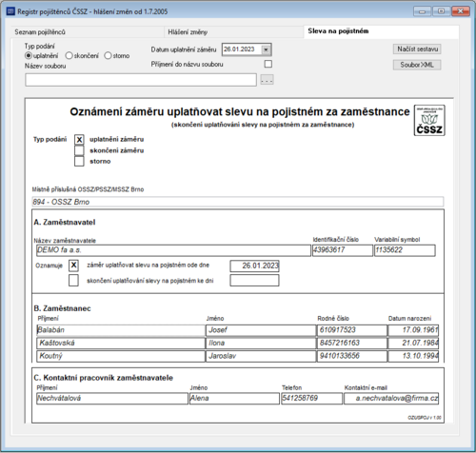Click the Telefon 541258769 field
This screenshot has width=476, height=453.
(312, 399)
